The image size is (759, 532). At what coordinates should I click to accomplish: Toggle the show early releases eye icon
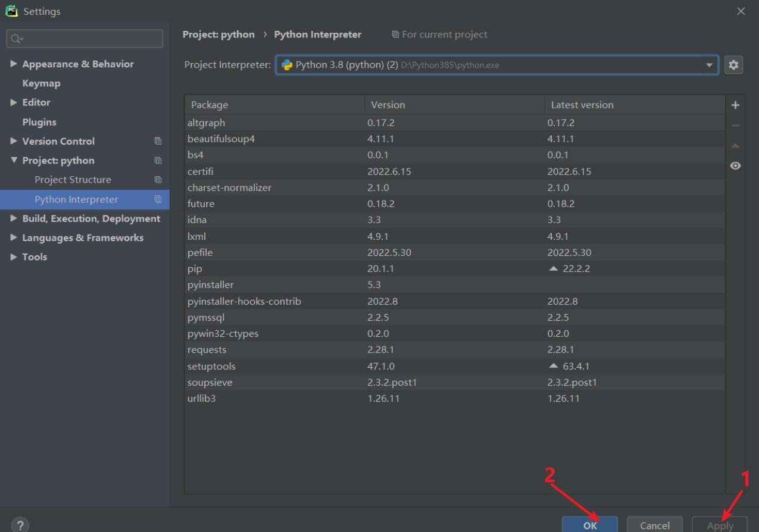(x=735, y=165)
